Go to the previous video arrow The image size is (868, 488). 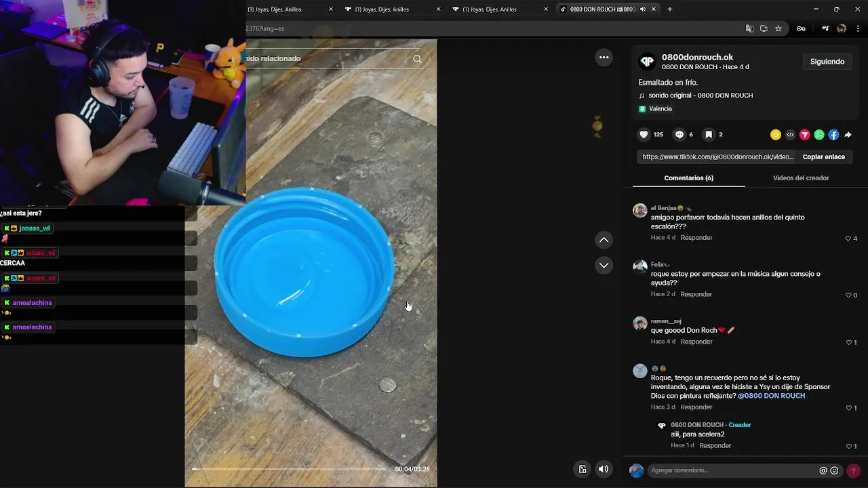[604, 240]
